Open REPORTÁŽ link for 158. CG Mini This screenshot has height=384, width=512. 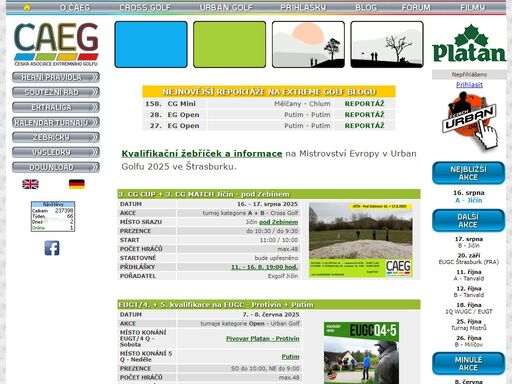[364, 104]
